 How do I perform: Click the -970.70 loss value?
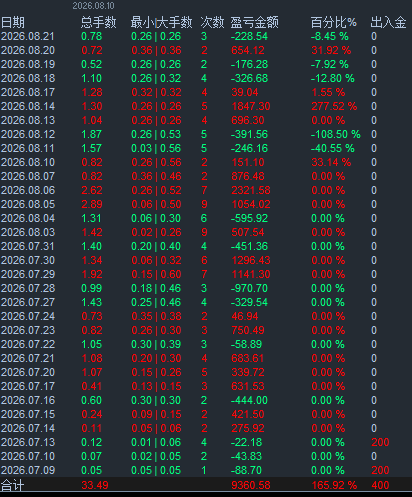[x=249, y=288]
